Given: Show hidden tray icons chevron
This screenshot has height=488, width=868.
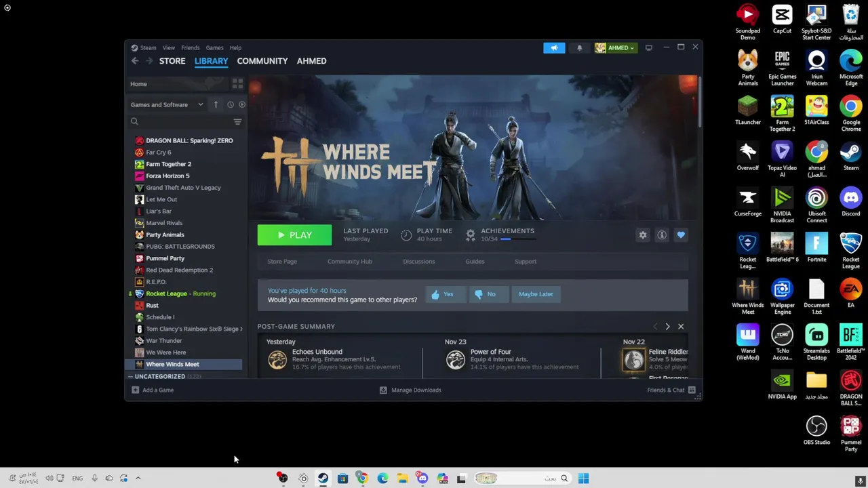Looking at the screenshot, I should (x=138, y=479).
